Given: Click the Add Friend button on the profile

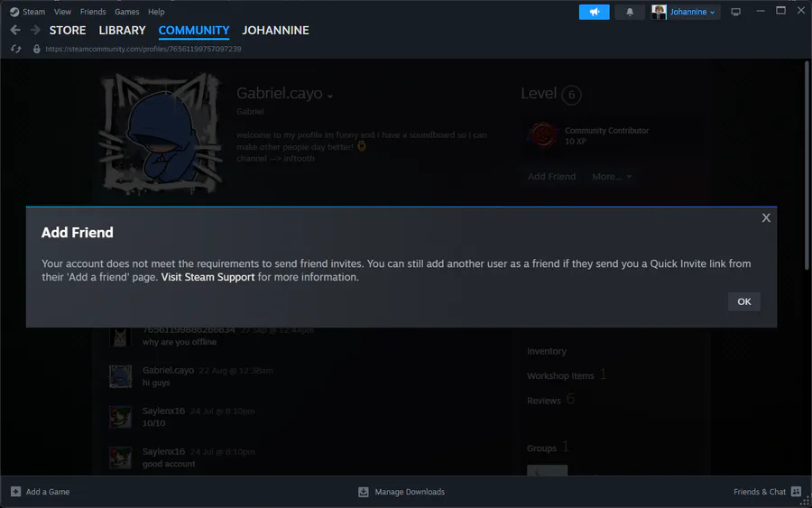Looking at the screenshot, I should click(x=551, y=177).
